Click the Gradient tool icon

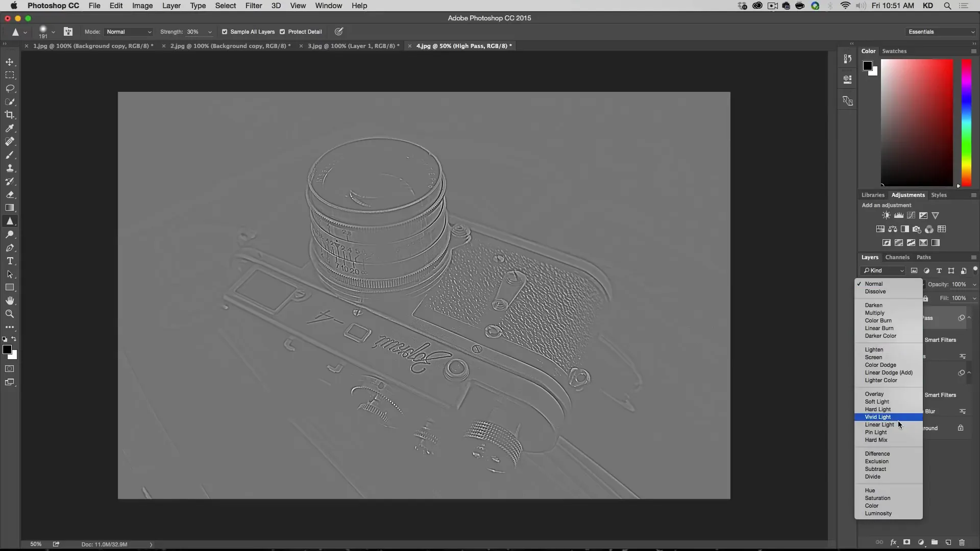tap(10, 208)
